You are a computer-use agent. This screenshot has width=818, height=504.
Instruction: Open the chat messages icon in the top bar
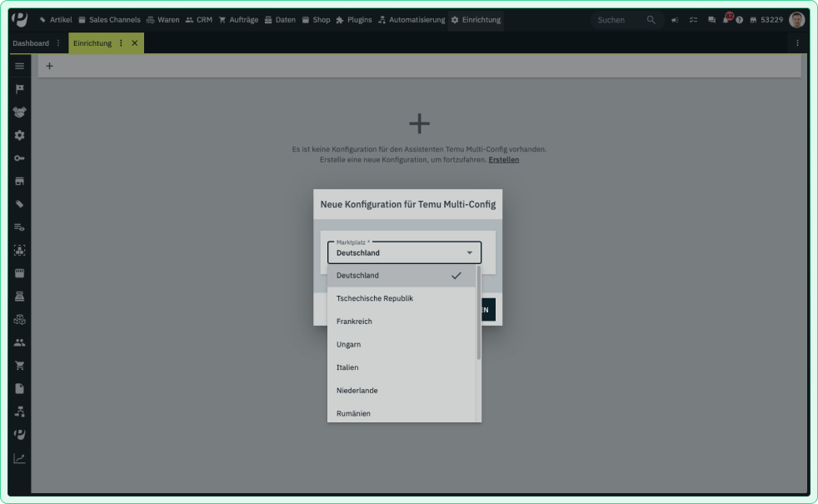[711, 20]
